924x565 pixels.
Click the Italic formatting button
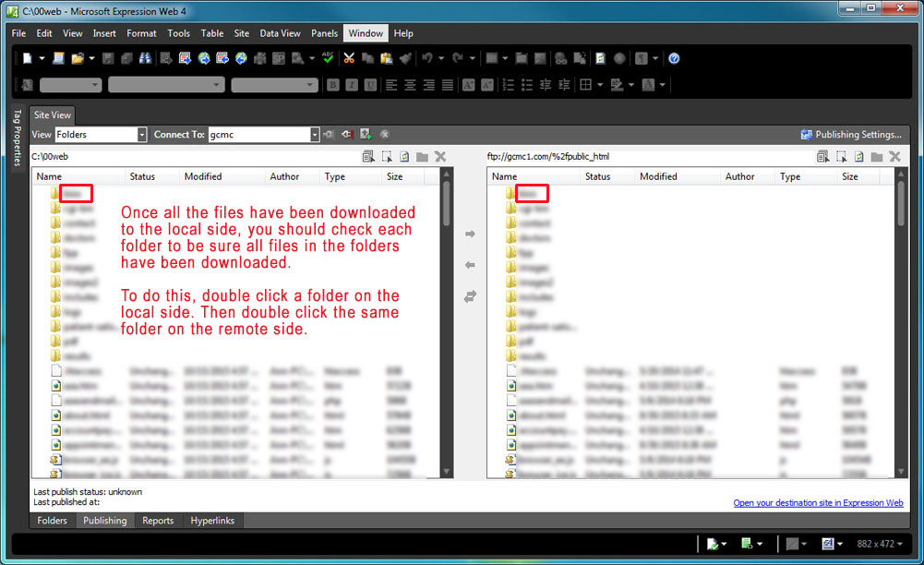pyautogui.click(x=352, y=85)
